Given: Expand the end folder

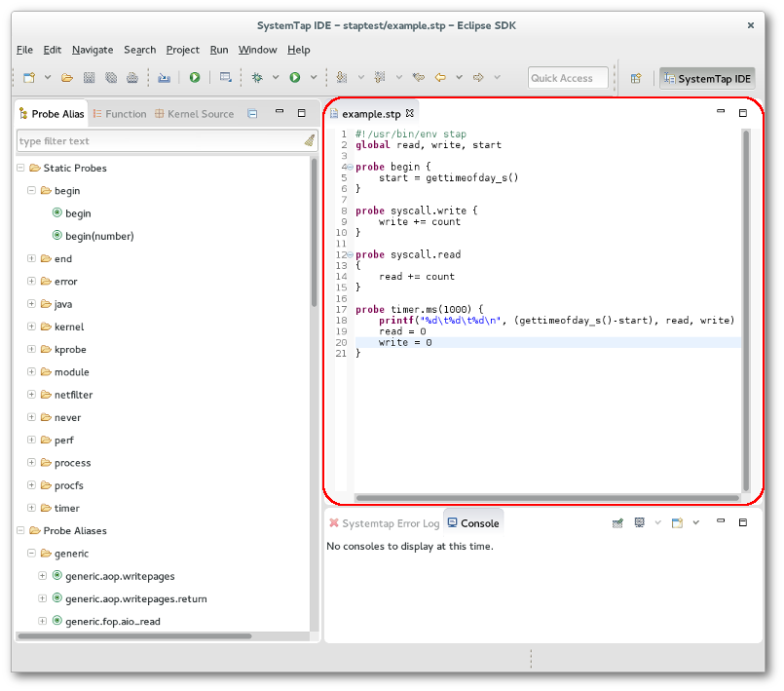Looking at the screenshot, I should tap(31, 258).
